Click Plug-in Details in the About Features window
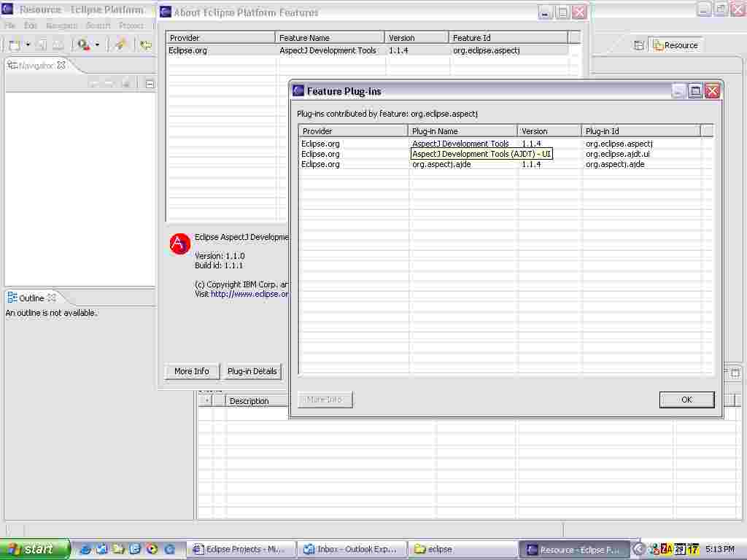The image size is (747, 560). pyautogui.click(x=252, y=371)
